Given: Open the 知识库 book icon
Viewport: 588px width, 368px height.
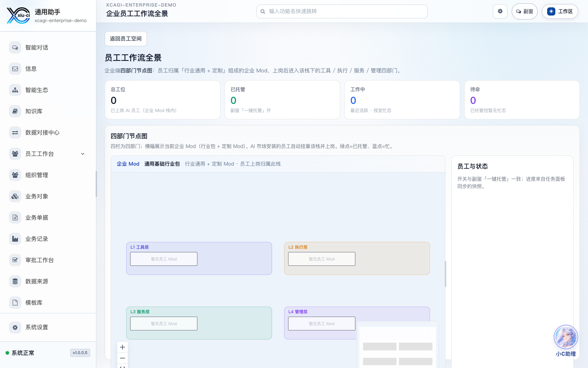Looking at the screenshot, I should coord(15,111).
